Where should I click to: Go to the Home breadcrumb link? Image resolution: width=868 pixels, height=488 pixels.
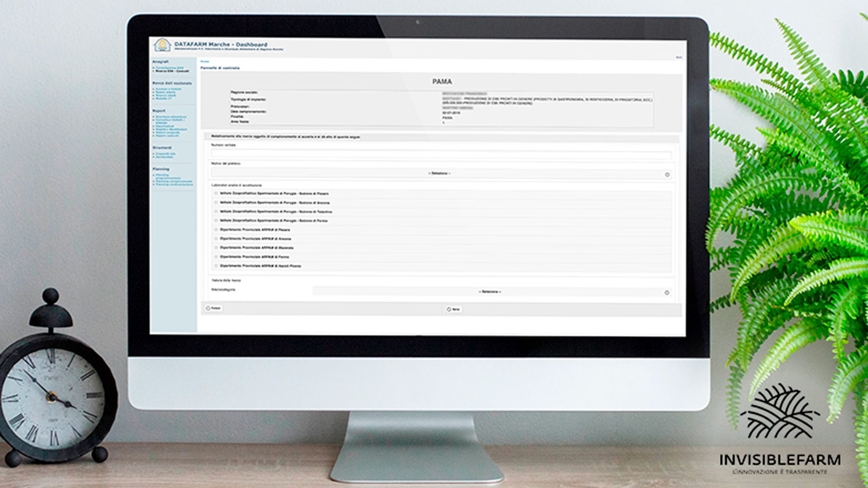pos(205,61)
